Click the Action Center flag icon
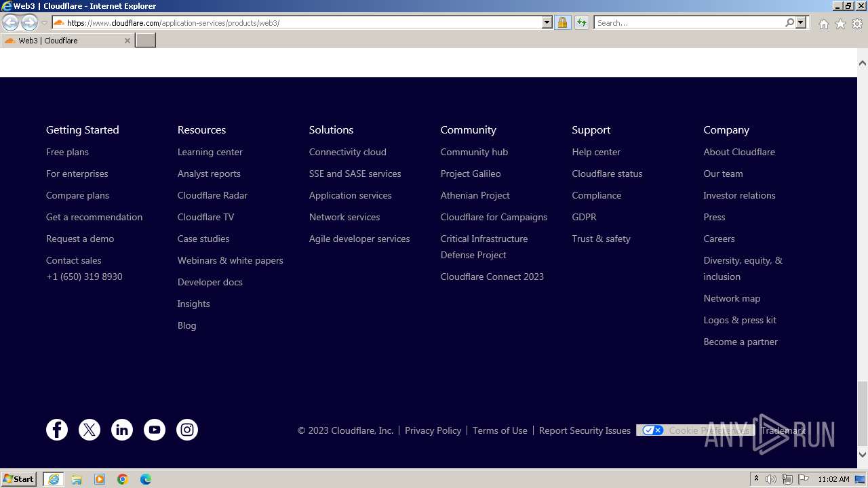The height and width of the screenshot is (488, 868). tap(804, 479)
